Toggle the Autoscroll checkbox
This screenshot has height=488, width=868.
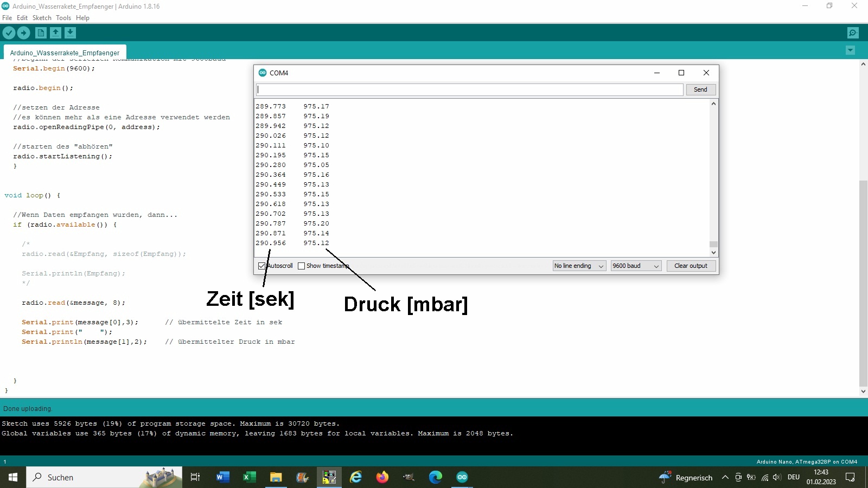[261, 266]
